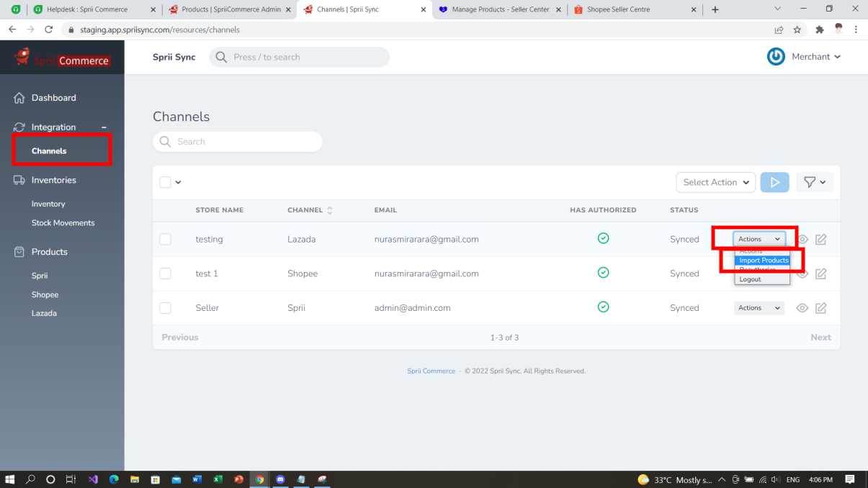Image resolution: width=868 pixels, height=488 pixels.
Task: Reload the page in Chrome
Action: 48,30
